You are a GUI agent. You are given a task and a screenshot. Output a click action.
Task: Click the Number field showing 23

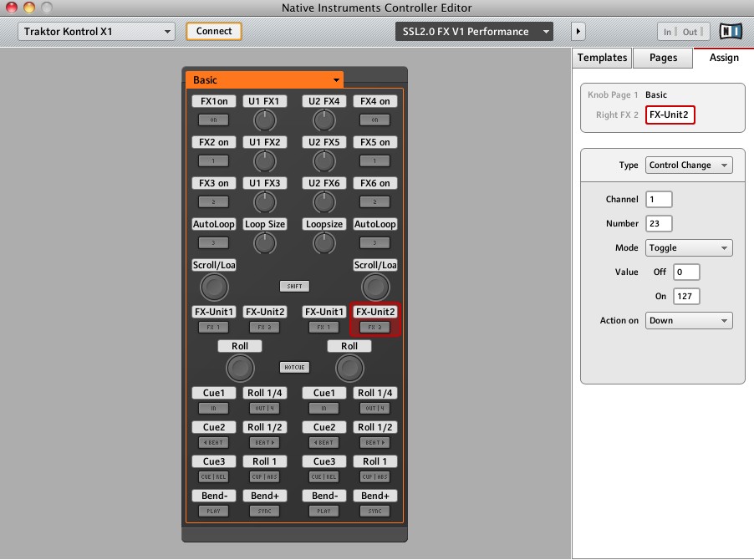659,223
